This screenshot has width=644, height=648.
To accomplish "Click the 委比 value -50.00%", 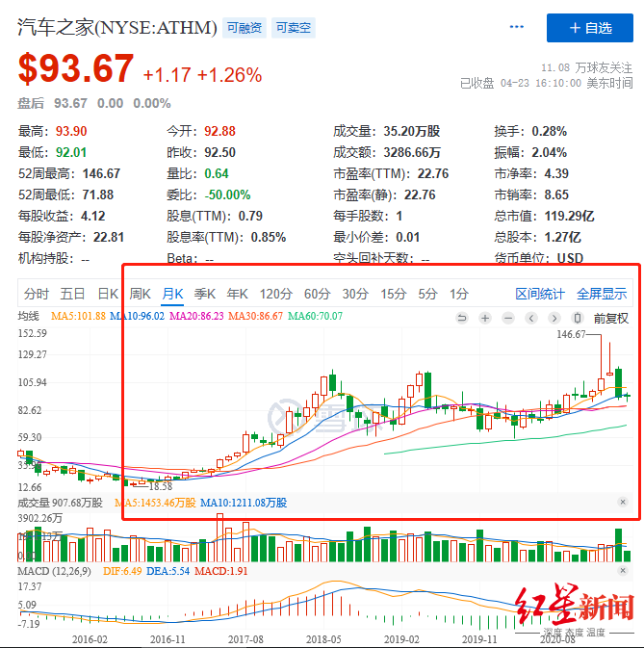I will (227, 194).
